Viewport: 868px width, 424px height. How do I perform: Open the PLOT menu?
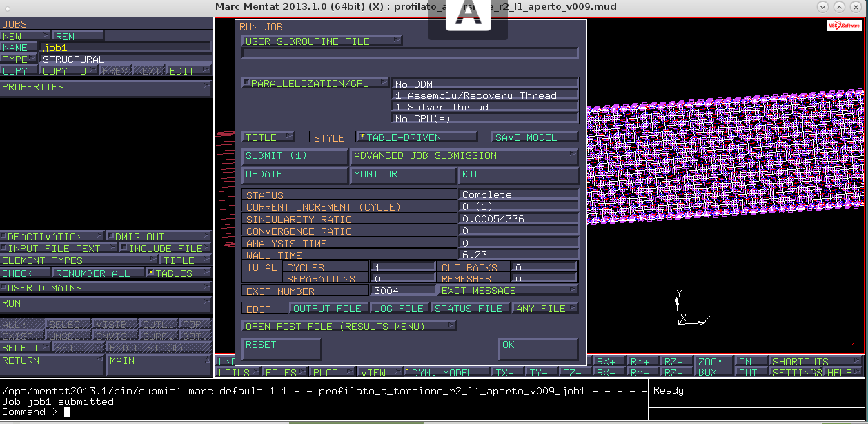[x=332, y=373]
